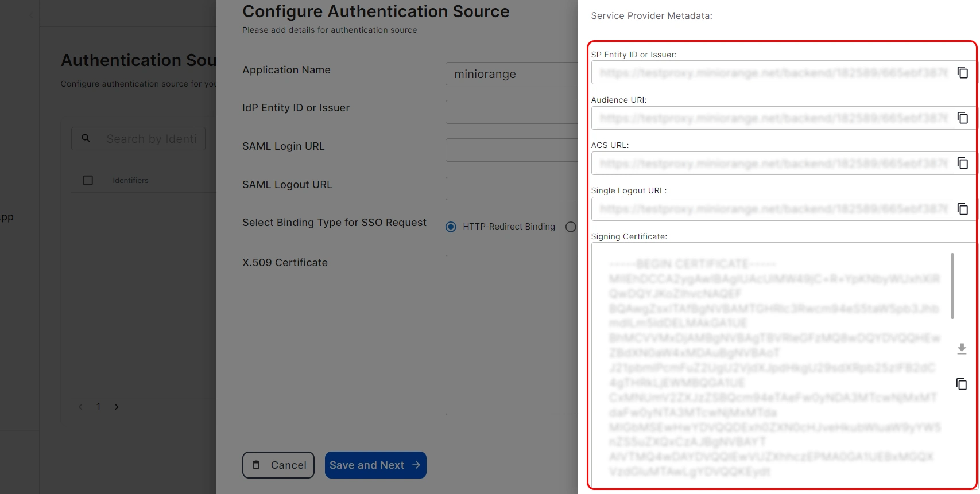Click the Signing Certificate scrollbar

click(952, 286)
